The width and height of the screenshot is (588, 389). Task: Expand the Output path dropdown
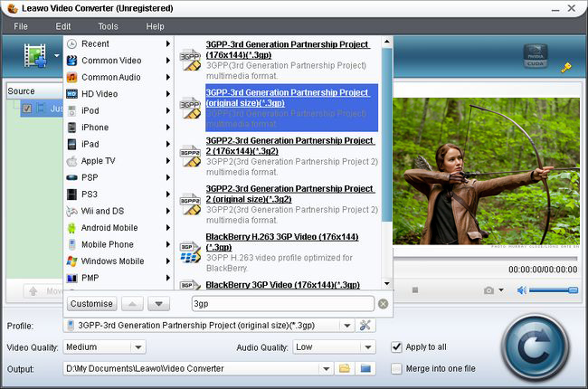[x=326, y=369]
